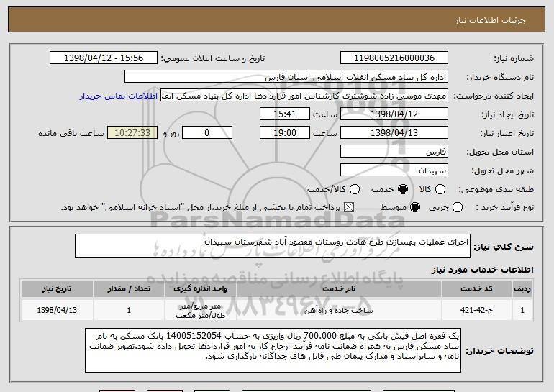Click the remaining time countdown 10:27:33
This screenshot has width=554, height=392.
(x=132, y=133)
